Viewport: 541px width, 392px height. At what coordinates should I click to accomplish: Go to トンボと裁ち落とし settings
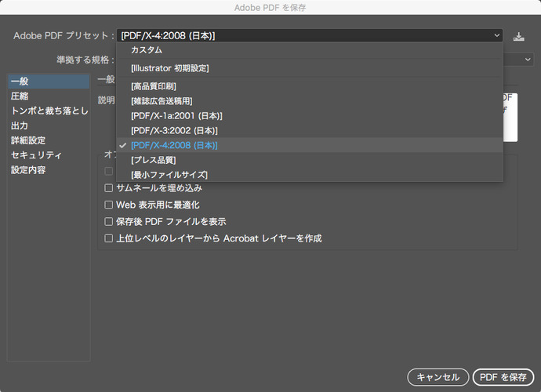click(x=49, y=111)
